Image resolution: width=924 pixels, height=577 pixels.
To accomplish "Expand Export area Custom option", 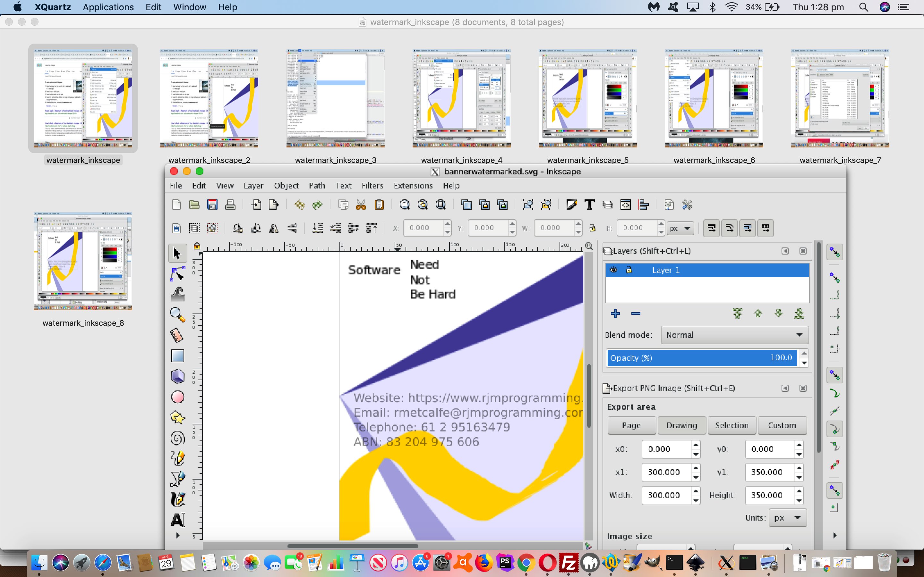I will tap(782, 425).
